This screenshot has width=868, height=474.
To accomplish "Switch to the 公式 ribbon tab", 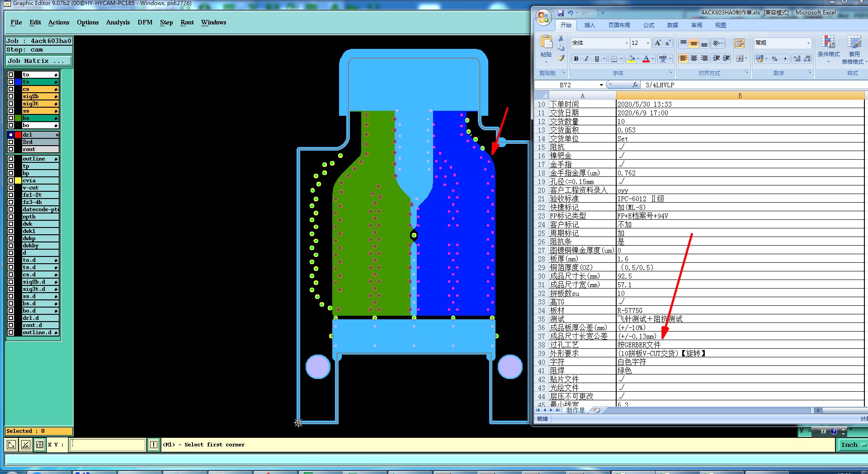I will (649, 25).
